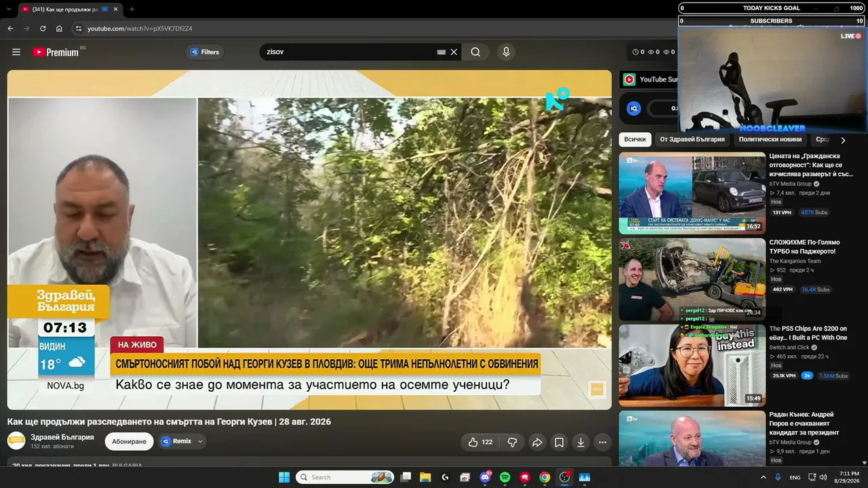Visit The Kangaroos Team channel

(x=795, y=261)
